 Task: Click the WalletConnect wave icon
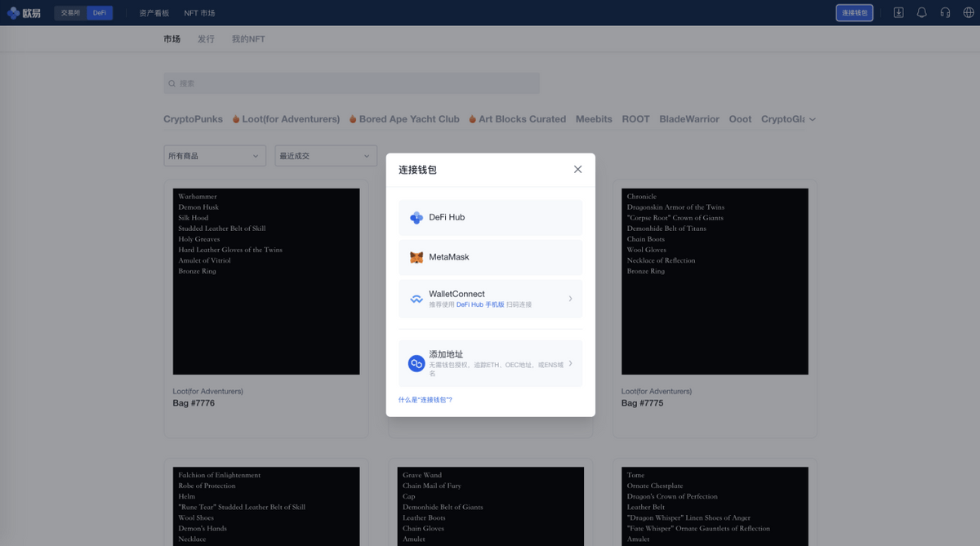click(416, 299)
